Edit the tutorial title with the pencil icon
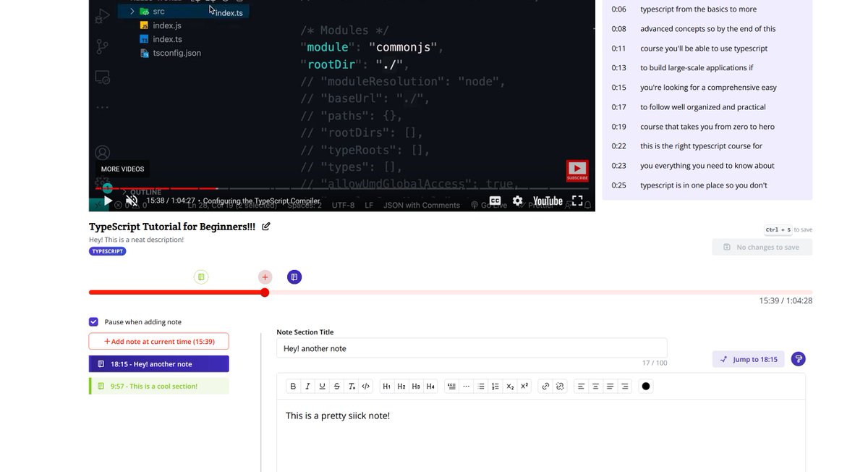This screenshot has height=472, width=868. (x=266, y=227)
